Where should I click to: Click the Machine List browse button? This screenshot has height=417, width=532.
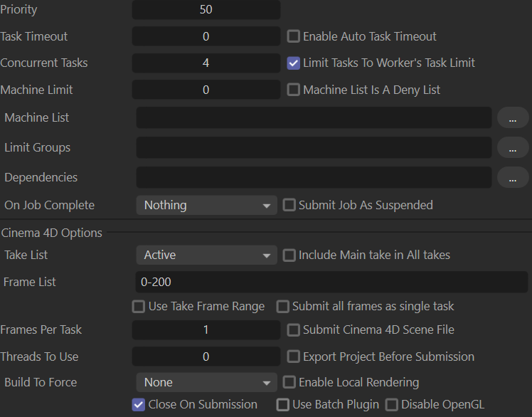513,118
